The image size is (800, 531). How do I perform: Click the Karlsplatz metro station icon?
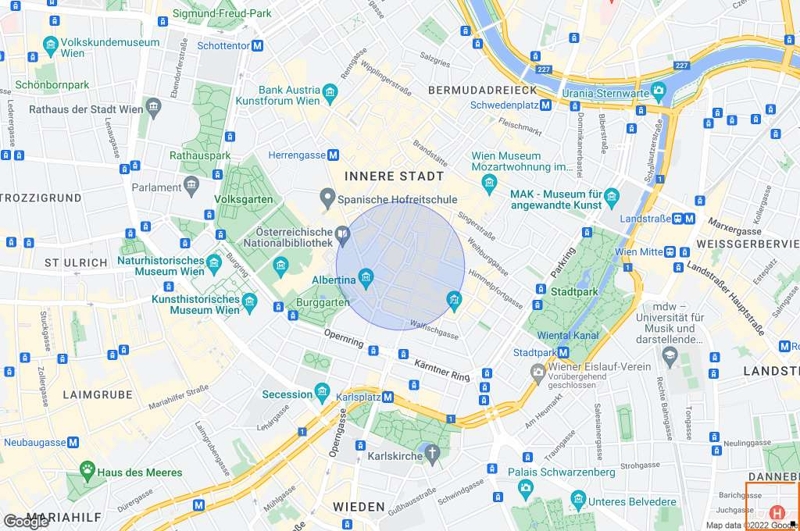pyautogui.click(x=388, y=397)
